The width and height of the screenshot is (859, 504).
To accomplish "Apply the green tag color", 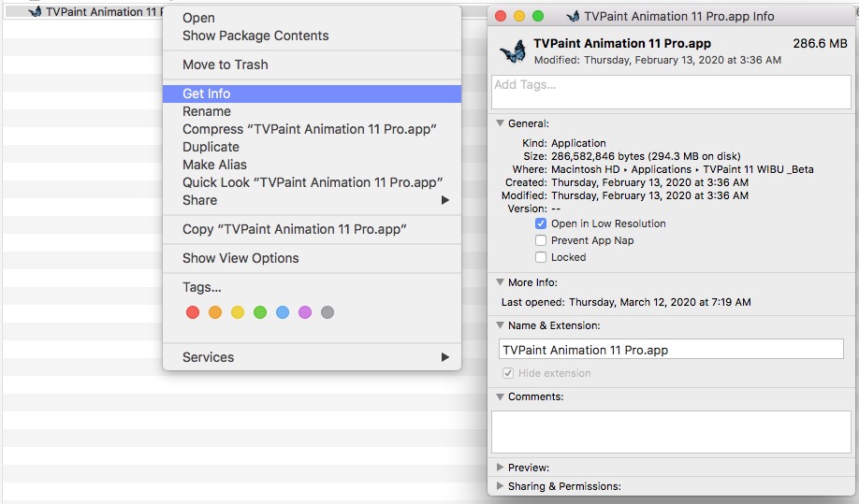I will pyautogui.click(x=260, y=312).
